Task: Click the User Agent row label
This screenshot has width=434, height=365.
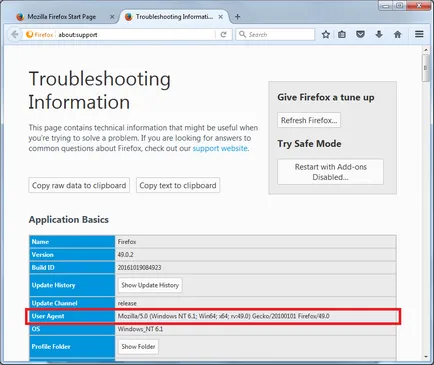Action: click(48, 316)
